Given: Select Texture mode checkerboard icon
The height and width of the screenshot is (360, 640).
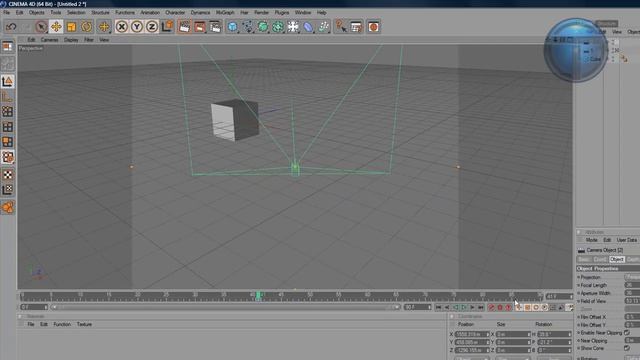Looking at the screenshot, I should pyautogui.click(x=7, y=175).
